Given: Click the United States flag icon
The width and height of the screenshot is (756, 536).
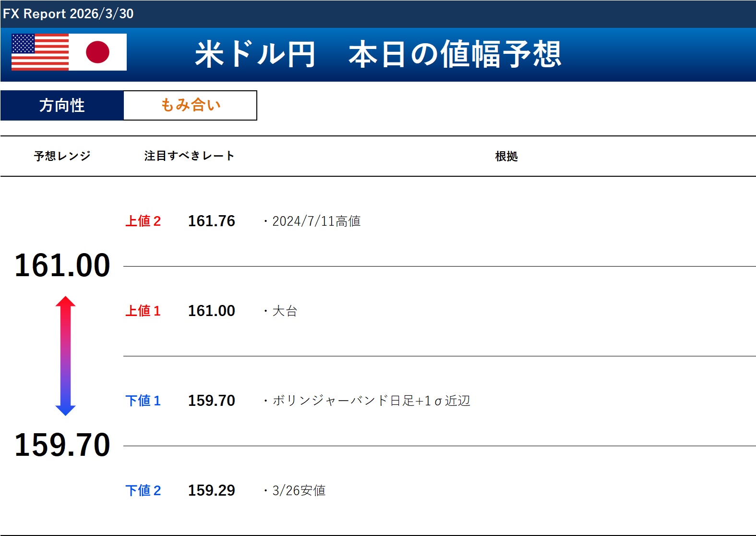Looking at the screenshot, I should pos(40,52).
